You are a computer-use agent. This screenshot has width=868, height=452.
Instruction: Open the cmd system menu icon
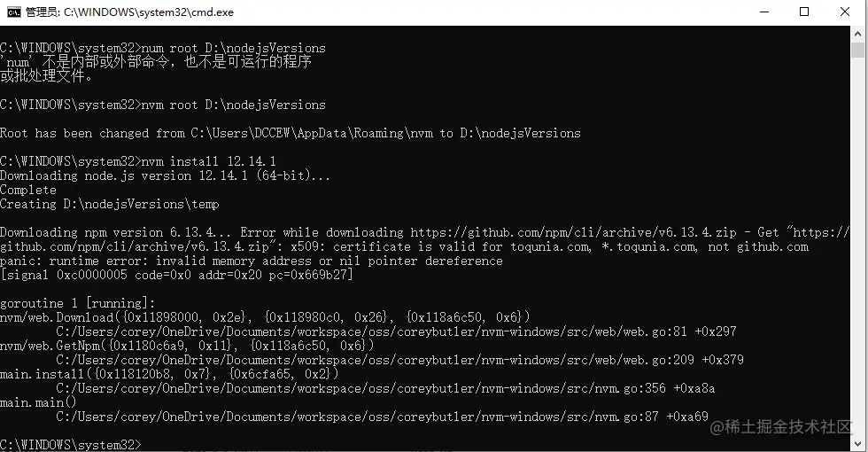tap(13, 12)
